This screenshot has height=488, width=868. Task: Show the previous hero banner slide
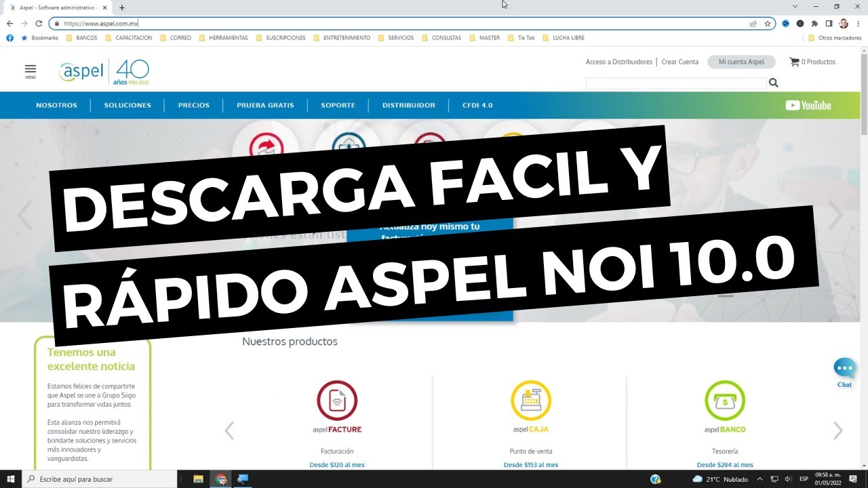(x=24, y=216)
